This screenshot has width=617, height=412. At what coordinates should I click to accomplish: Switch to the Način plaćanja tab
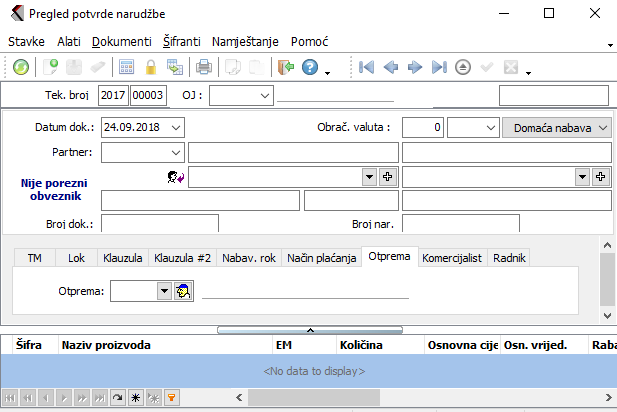(321, 258)
